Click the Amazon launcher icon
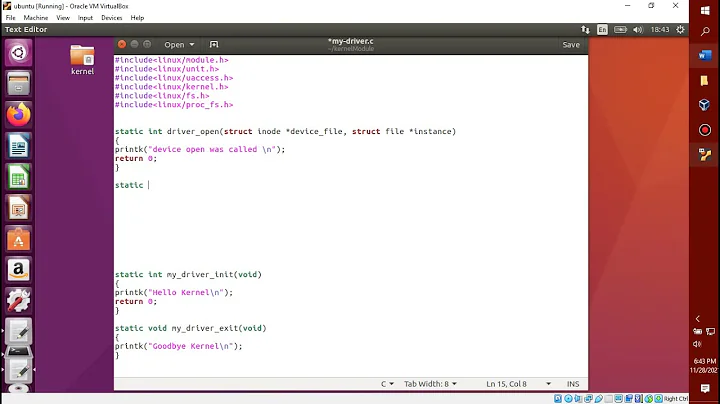This screenshot has height=404, width=720. pyautogui.click(x=18, y=269)
